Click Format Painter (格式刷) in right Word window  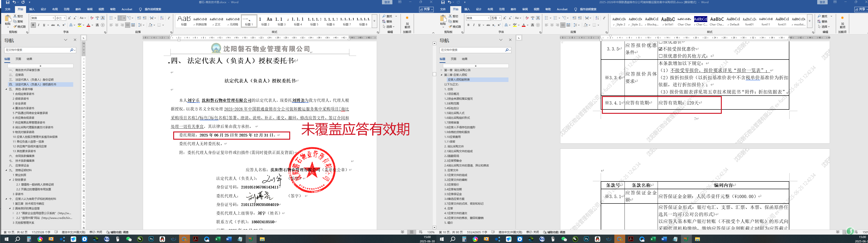[x=455, y=26]
